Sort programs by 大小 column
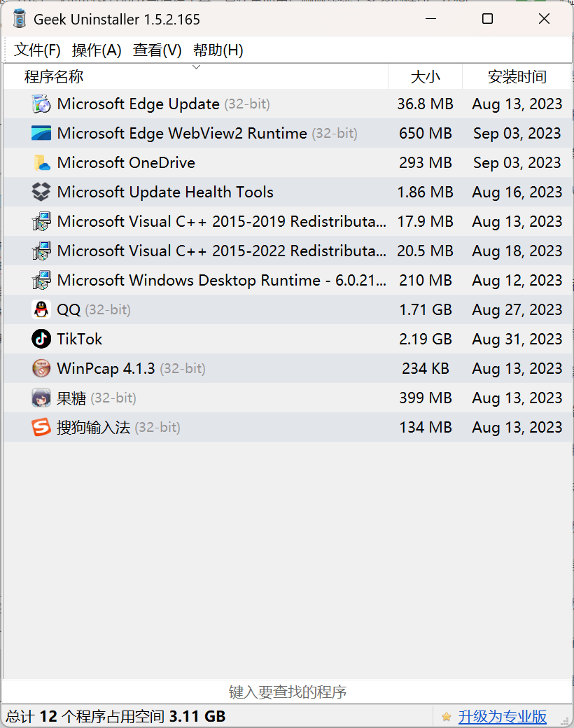 pyautogui.click(x=426, y=76)
